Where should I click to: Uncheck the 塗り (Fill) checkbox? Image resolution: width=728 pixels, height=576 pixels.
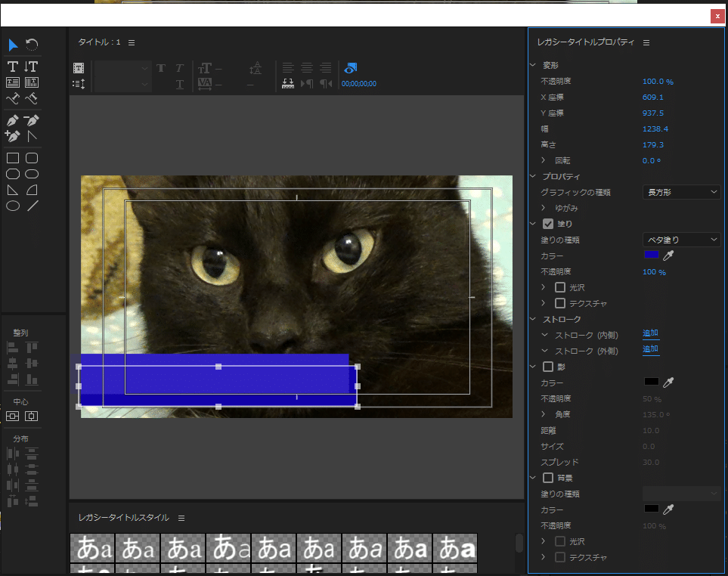click(549, 224)
